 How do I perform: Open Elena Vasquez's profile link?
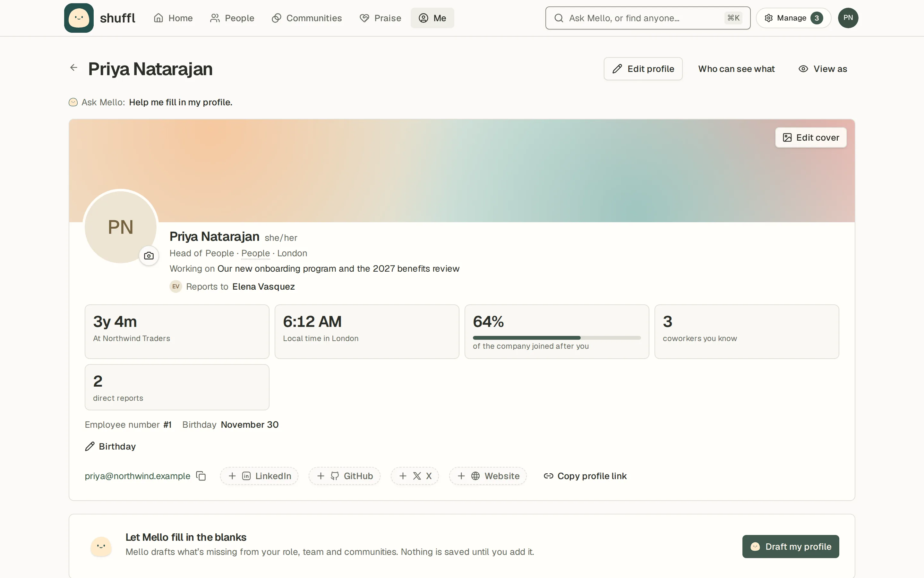click(263, 287)
